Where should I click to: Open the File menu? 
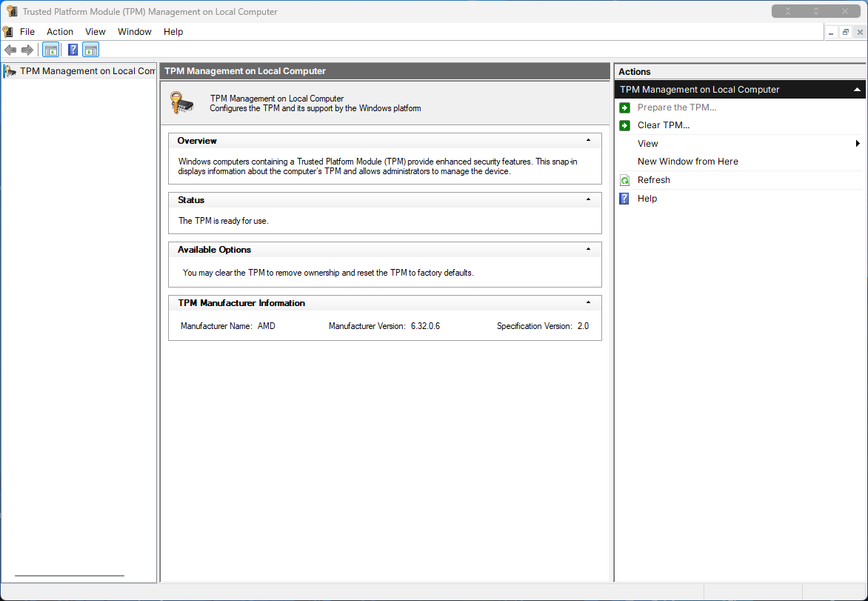[27, 32]
